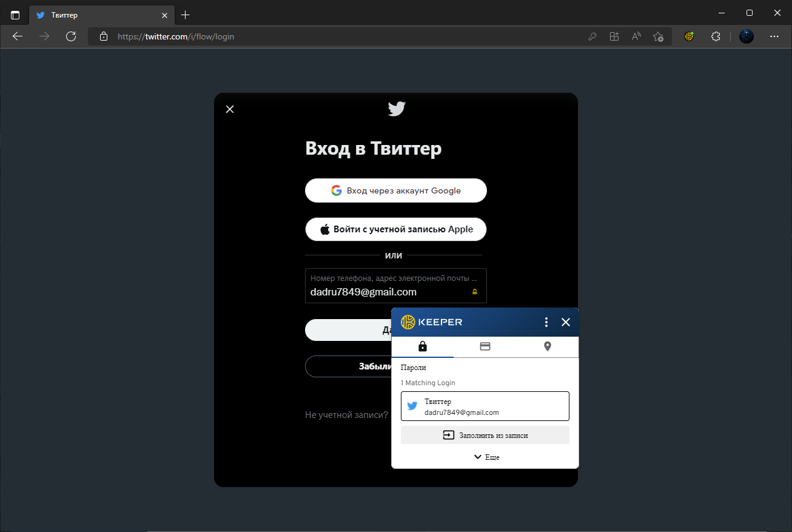Select the Твиттер browser tab
The image size is (792, 532).
click(x=102, y=15)
